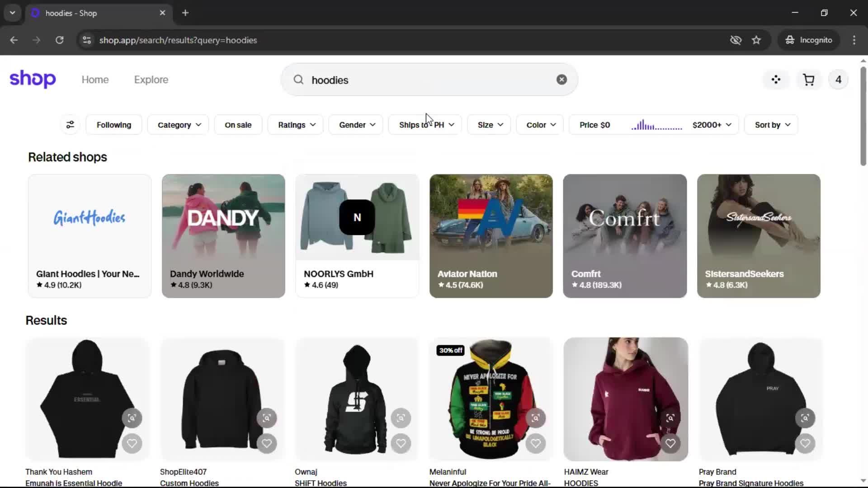Toggle the Following filter

pyautogui.click(x=113, y=125)
